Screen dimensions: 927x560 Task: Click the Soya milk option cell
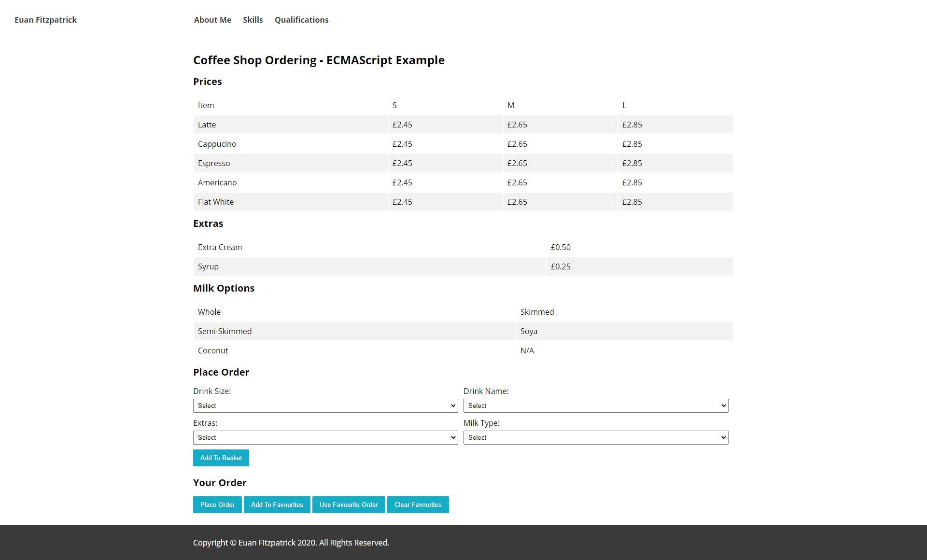pos(528,331)
